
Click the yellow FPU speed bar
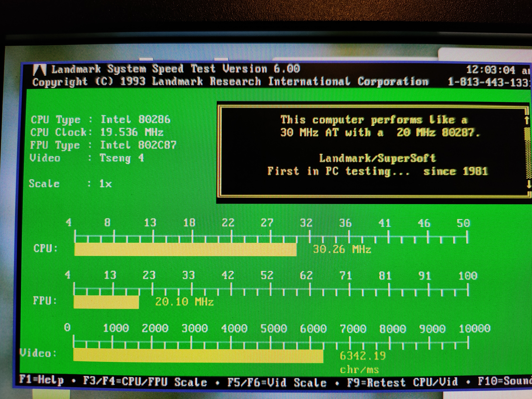click(106, 302)
